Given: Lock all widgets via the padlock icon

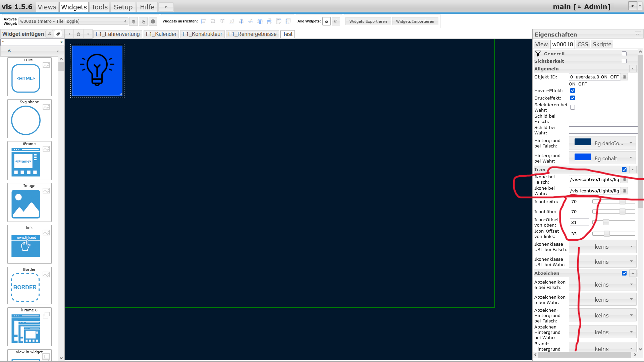Looking at the screenshot, I should pos(326,21).
